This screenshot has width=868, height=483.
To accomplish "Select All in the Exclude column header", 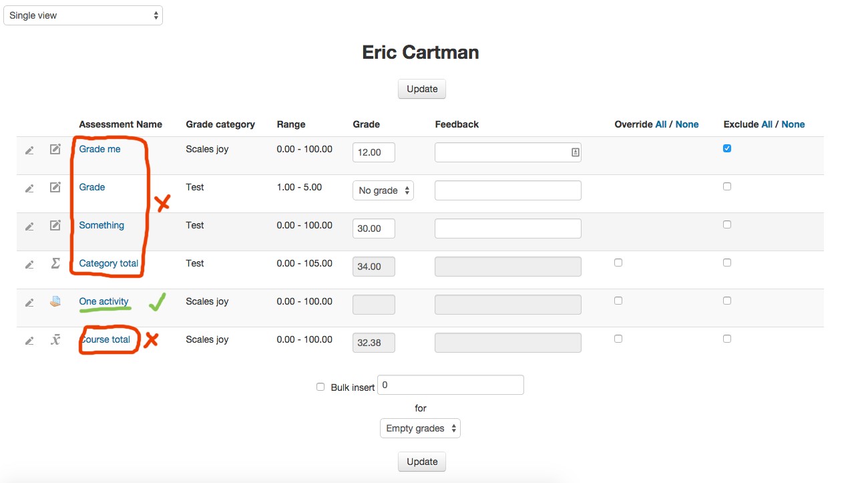I will coord(767,124).
